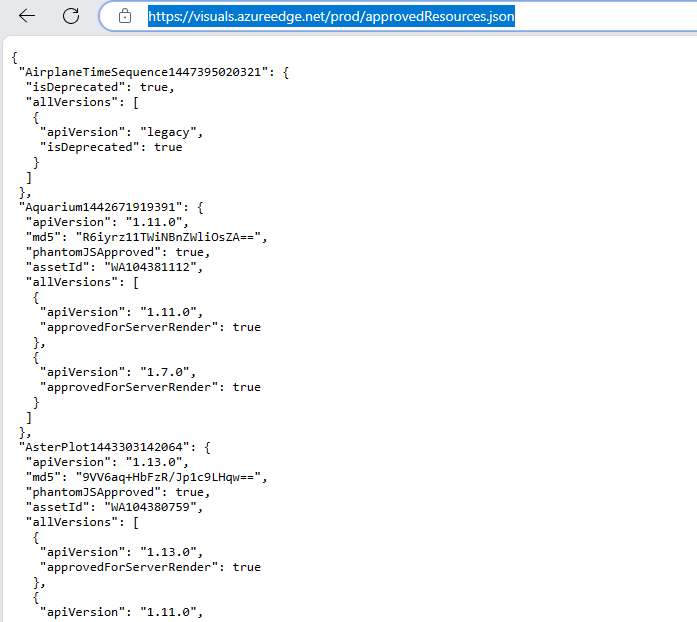Screen dimensions: 697x622
Task: Click the assetId value "WA104380759"
Action: pos(150,507)
